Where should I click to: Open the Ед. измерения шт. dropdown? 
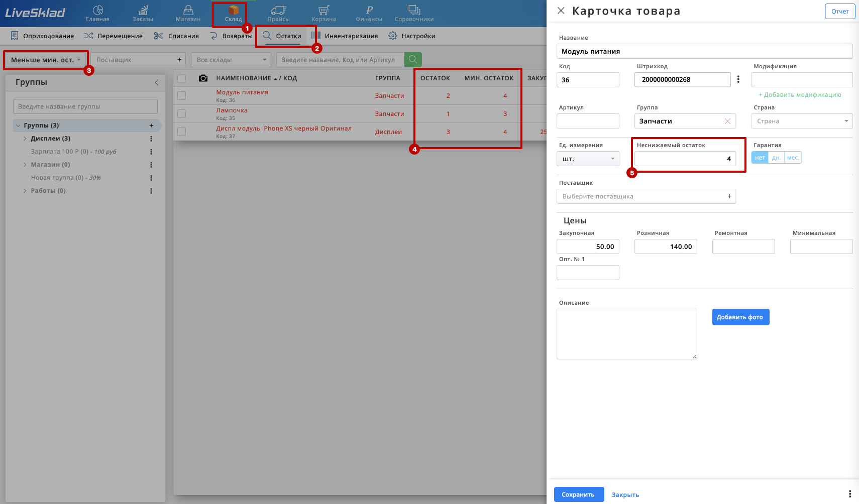click(588, 159)
